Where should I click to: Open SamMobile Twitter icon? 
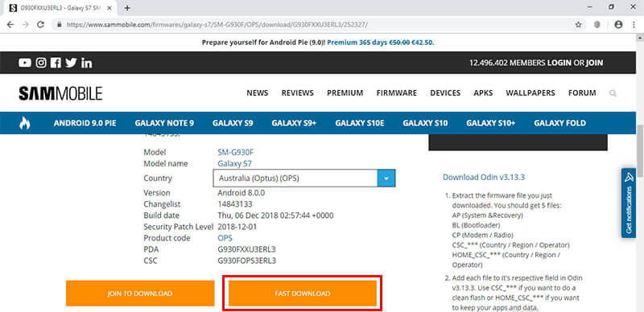[71, 63]
